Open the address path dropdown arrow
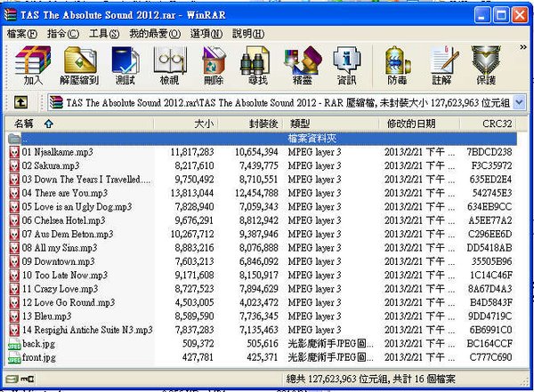The image size is (534, 392). click(519, 102)
